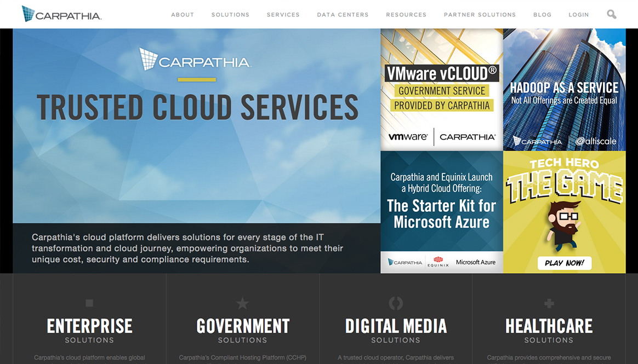Click the Play Now! button

click(565, 263)
